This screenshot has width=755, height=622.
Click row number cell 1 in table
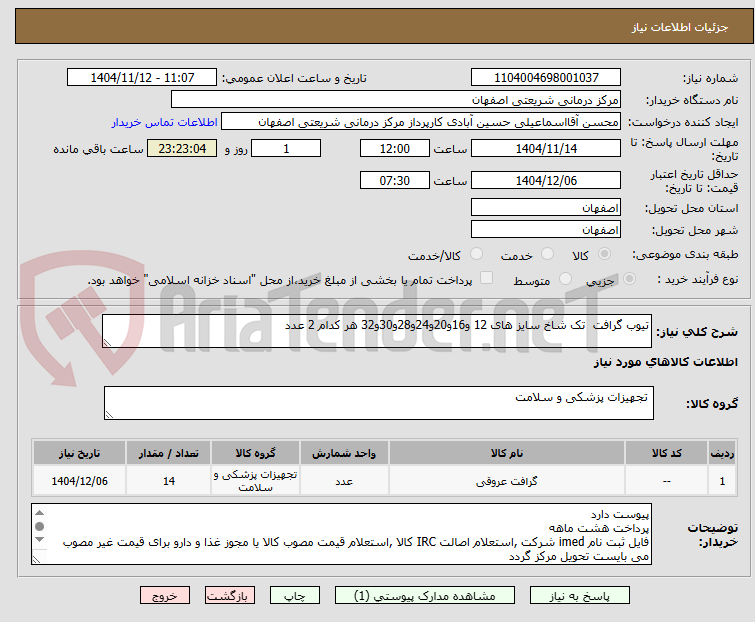(722, 481)
